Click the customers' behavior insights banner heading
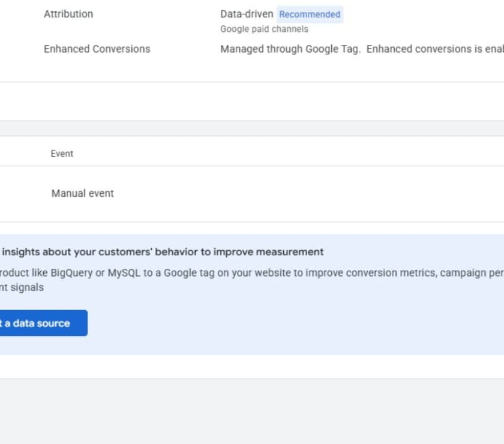The height and width of the screenshot is (444, 504). coord(162,252)
